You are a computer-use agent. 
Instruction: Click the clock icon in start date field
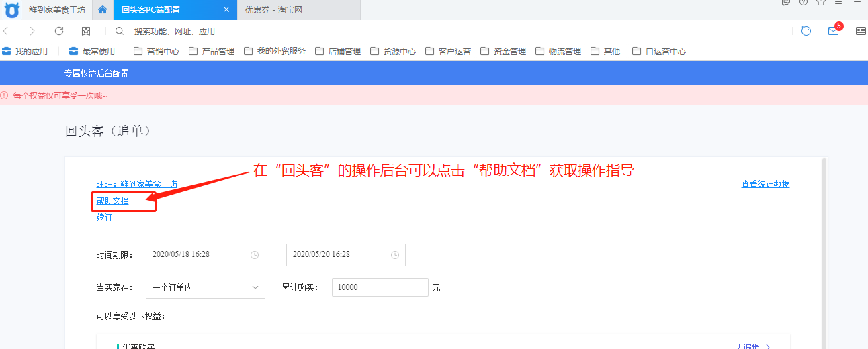pos(255,255)
